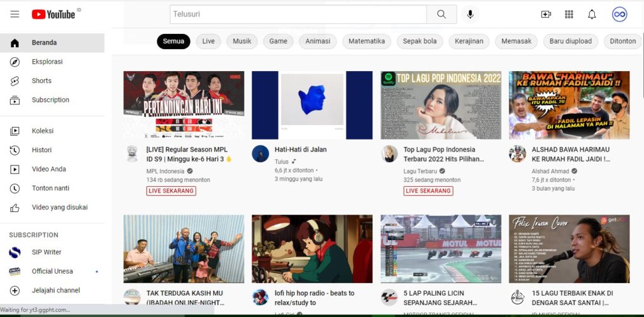Click the Official Unesa channel avatar
The height and width of the screenshot is (317, 644).
(x=15, y=272)
